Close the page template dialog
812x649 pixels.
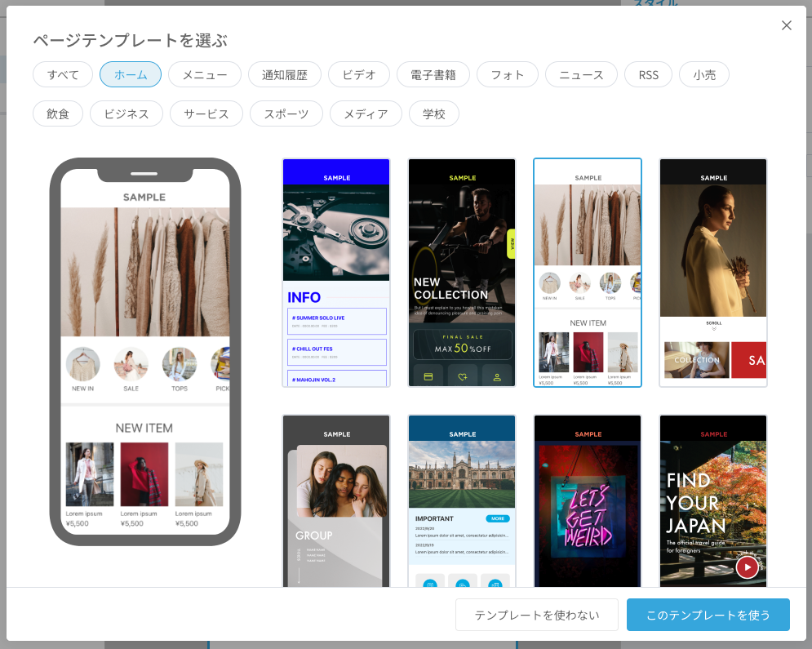[x=786, y=25]
